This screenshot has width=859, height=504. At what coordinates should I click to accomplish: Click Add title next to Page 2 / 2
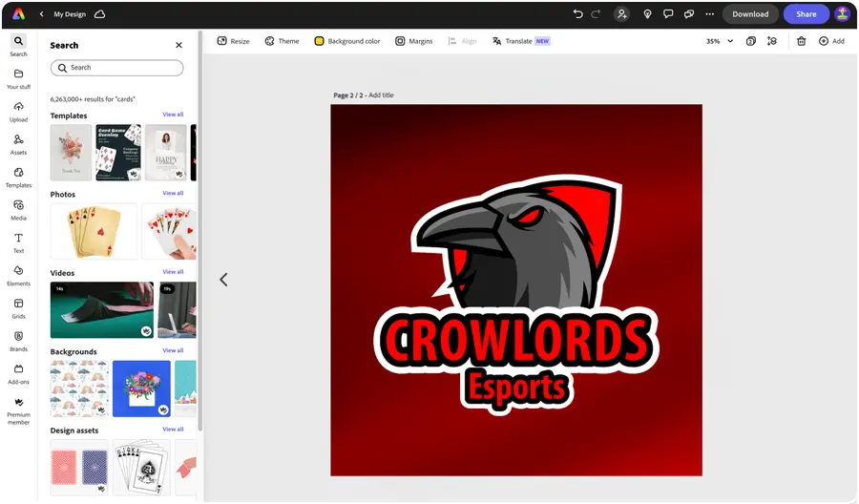[381, 94]
